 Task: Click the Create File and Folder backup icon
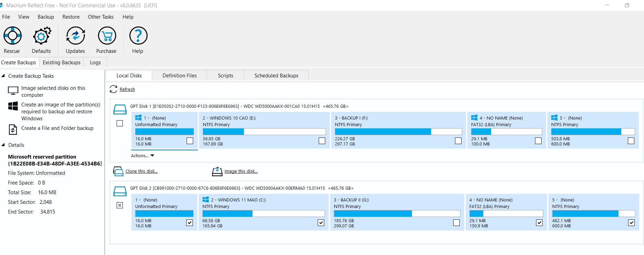coord(13,130)
